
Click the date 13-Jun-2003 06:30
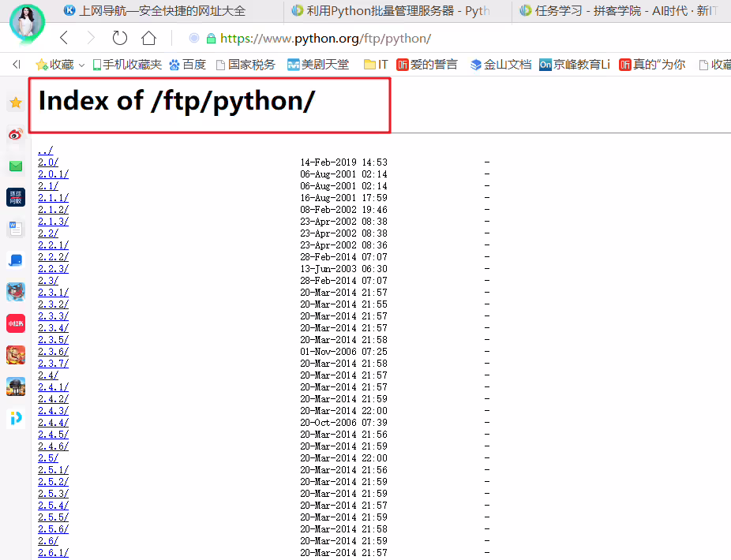tap(343, 269)
